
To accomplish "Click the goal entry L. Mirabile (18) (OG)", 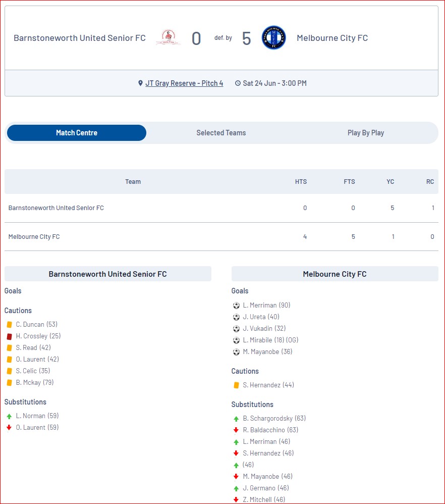I will 270,340.
